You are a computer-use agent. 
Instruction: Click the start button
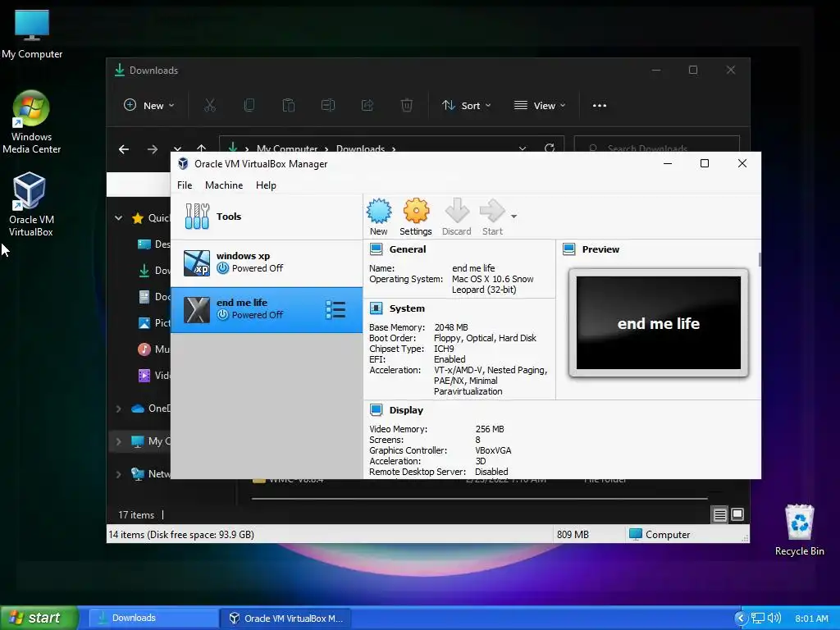tap(39, 618)
